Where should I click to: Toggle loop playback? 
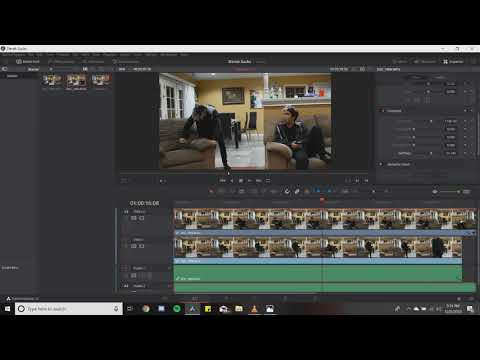coord(268,180)
